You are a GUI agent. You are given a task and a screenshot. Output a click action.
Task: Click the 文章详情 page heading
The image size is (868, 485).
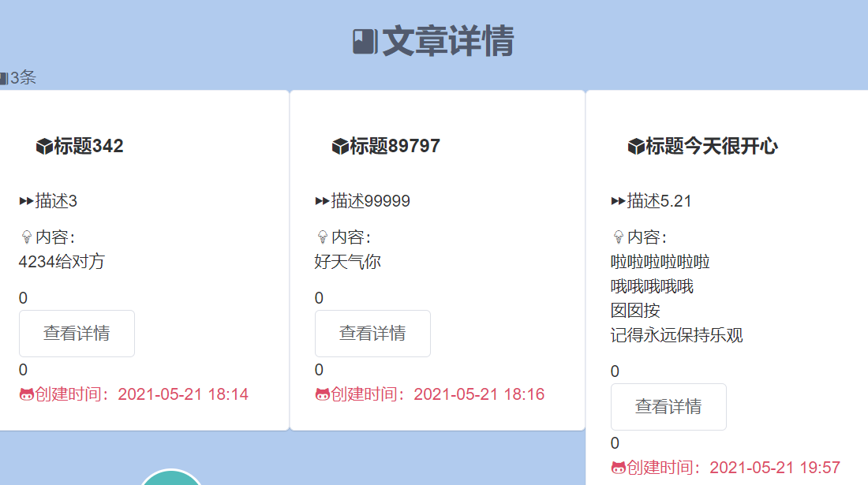click(448, 42)
